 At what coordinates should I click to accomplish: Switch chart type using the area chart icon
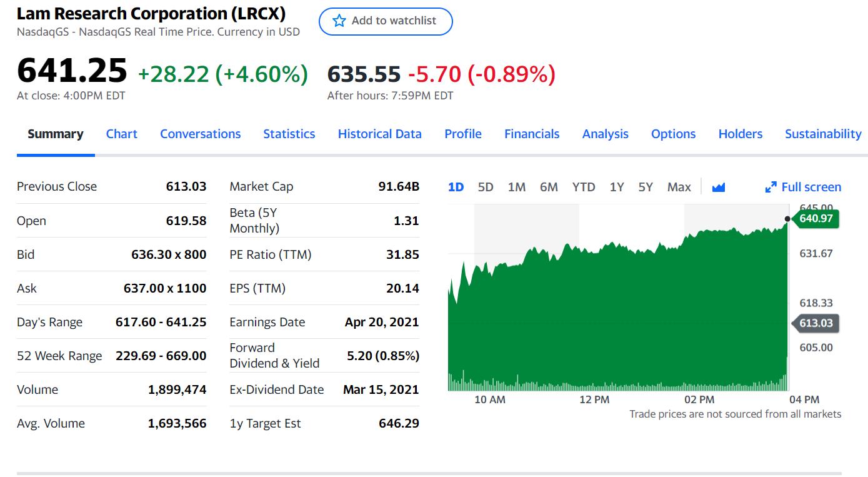(x=719, y=187)
